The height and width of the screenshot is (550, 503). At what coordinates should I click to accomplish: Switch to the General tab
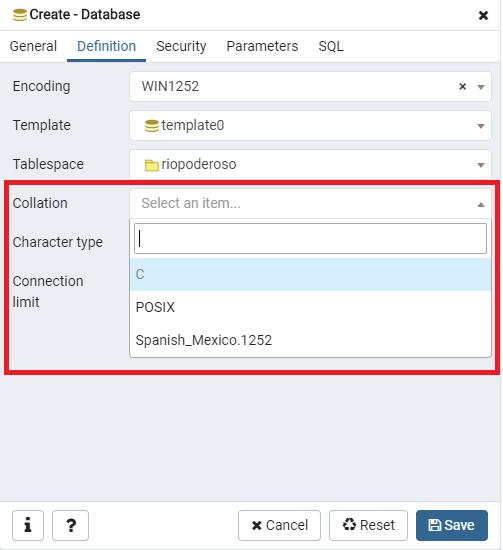33,46
